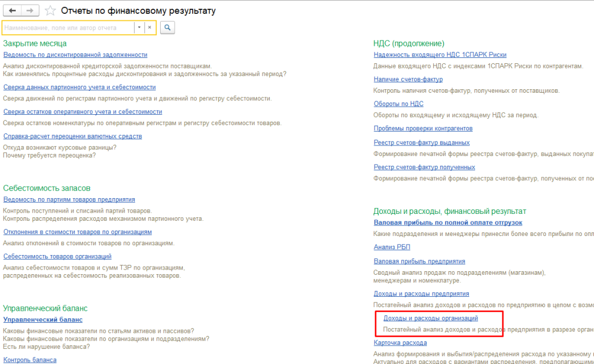Open Себестоимость товаров организаций report

click(57, 256)
